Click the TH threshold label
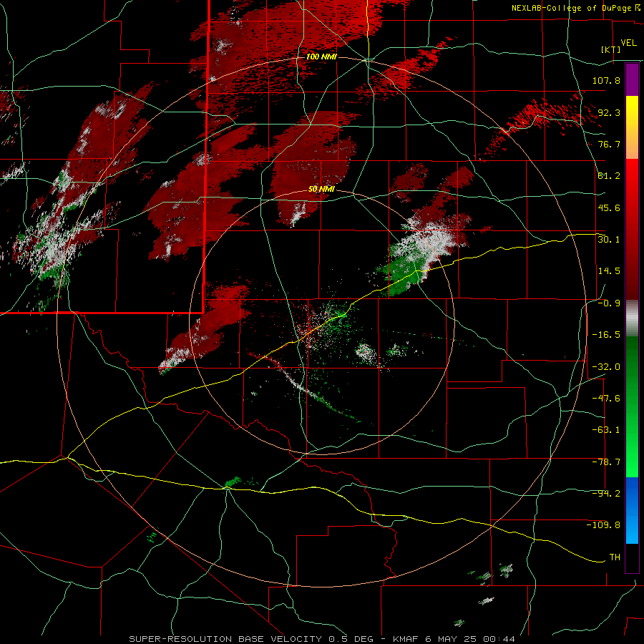 (x=615, y=557)
